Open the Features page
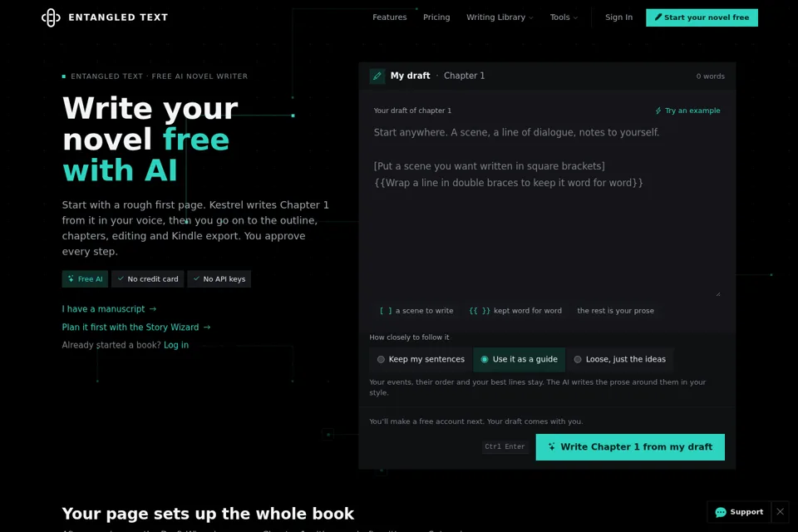 tap(389, 17)
